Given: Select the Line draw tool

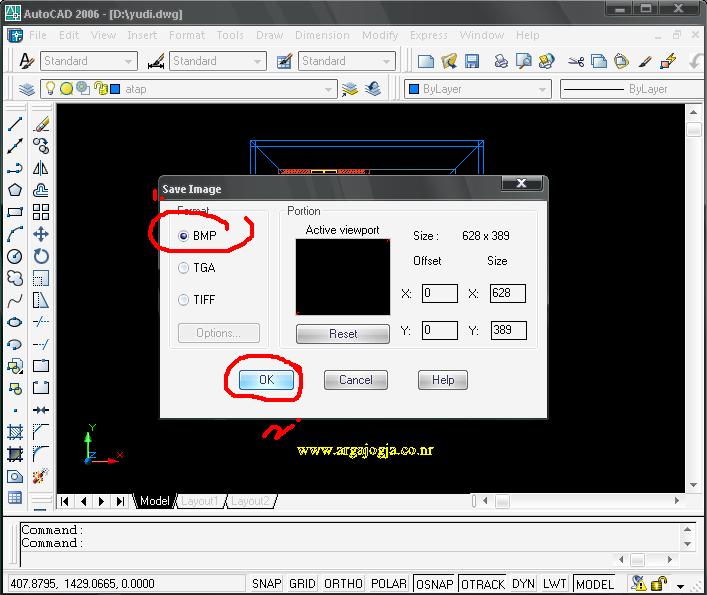Looking at the screenshot, I should click(x=15, y=124).
